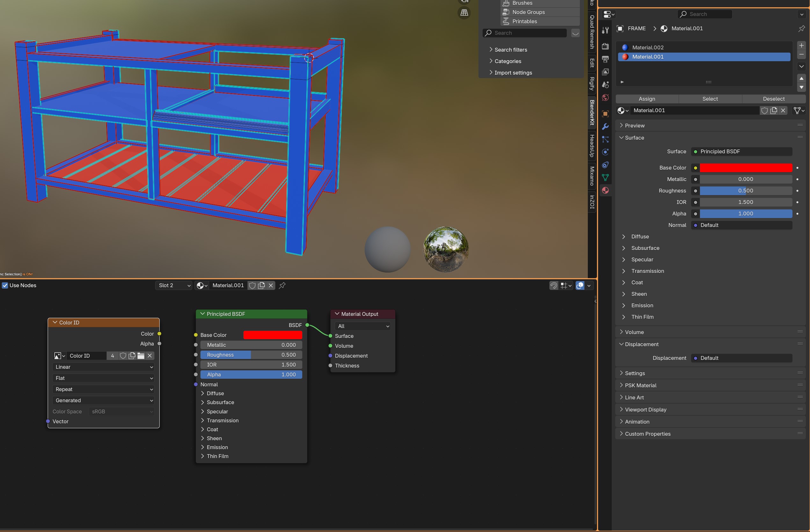810x532 pixels.
Task: Click the Assign button
Action: click(x=647, y=99)
